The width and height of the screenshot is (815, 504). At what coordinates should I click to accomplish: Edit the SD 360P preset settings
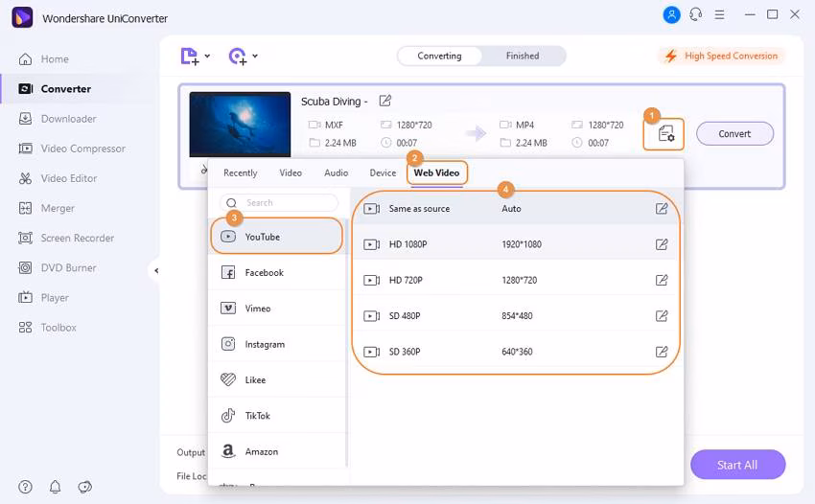[x=662, y=352]
